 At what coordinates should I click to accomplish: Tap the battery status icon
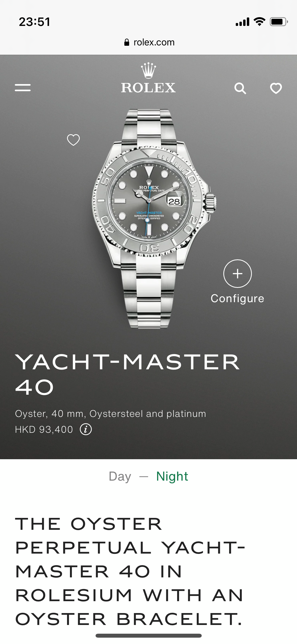coord(279,22)
